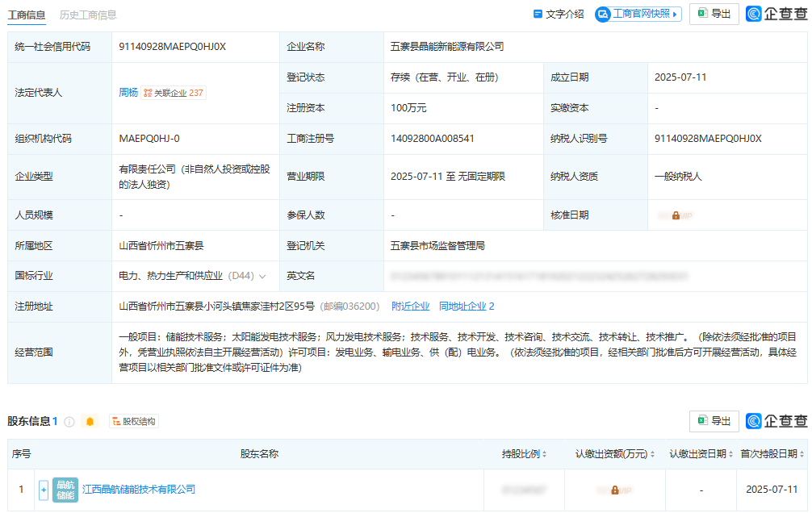Click the lock VIP icon in 认缴出资额
812x513 pixels.
pyautogui.click(x=614, y=490)
